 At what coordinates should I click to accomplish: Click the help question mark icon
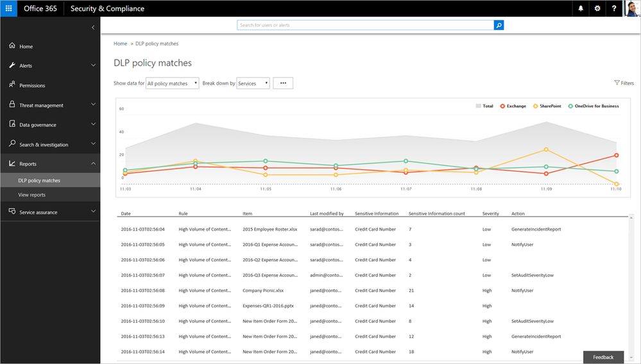tap(614, 8)
